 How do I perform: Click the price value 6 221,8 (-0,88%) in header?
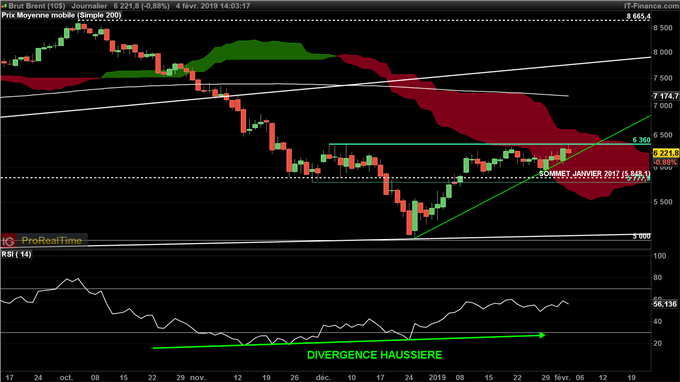pyautogui.click(x=141, y=6)
